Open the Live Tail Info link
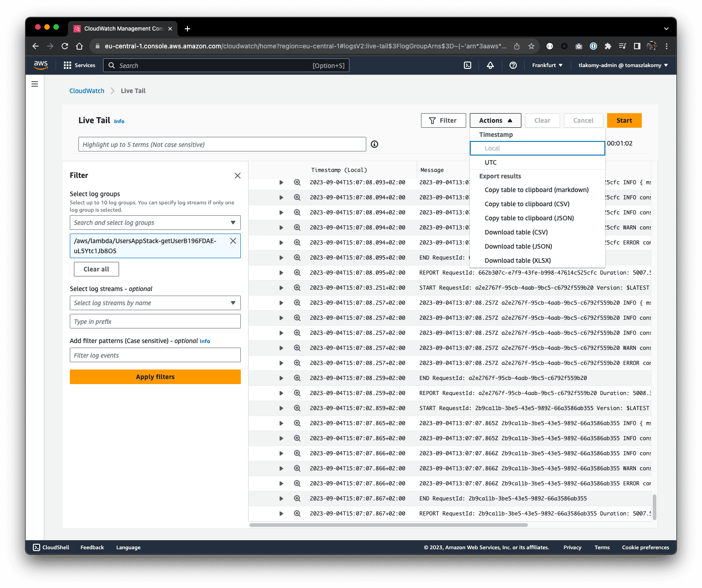The width and height of the screenshot is (702, 588). (119, 121)
